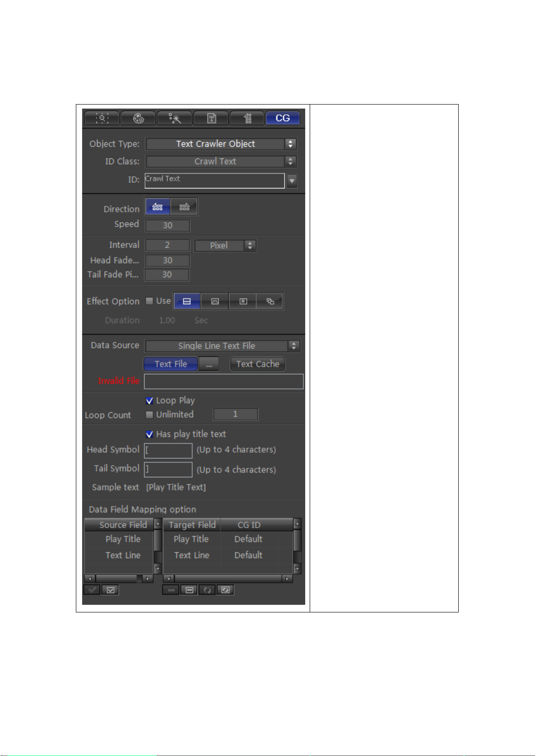Select Text Line in Target Field column
The image size is (535, 756).
click(192, 555)
